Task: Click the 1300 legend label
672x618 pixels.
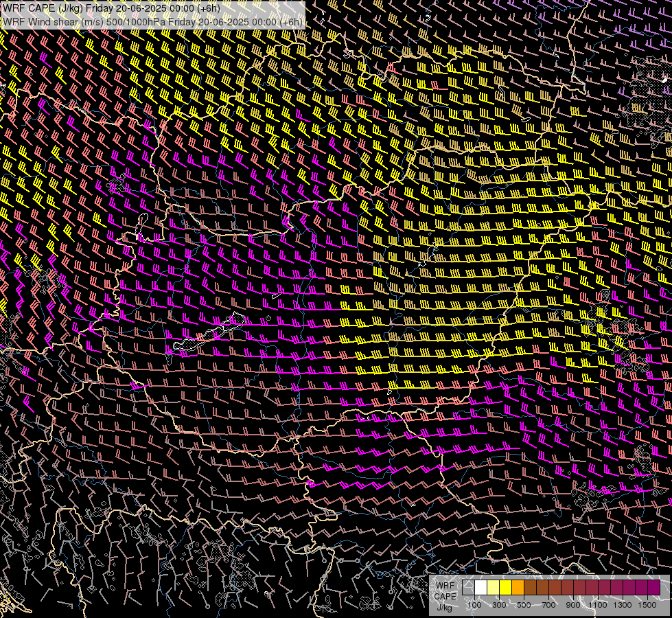Action: click(x=623, y=605)
